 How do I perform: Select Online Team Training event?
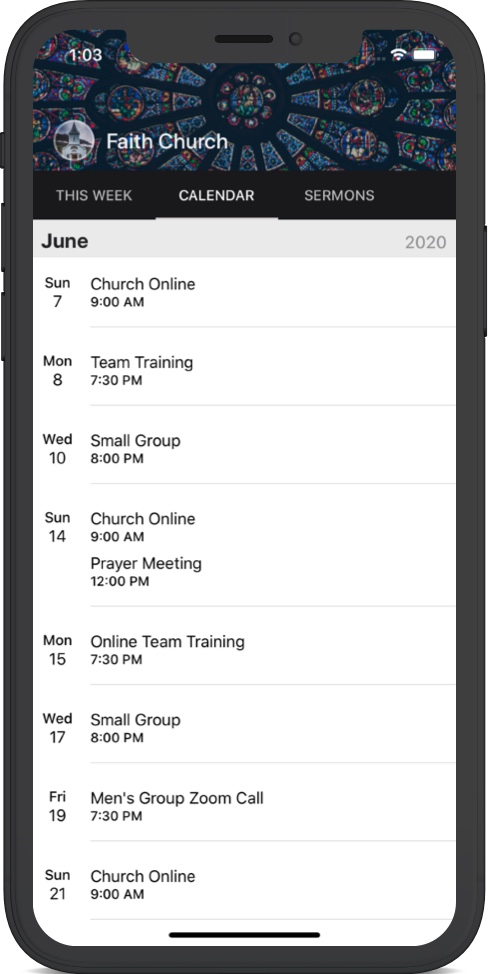click(273, 650)
